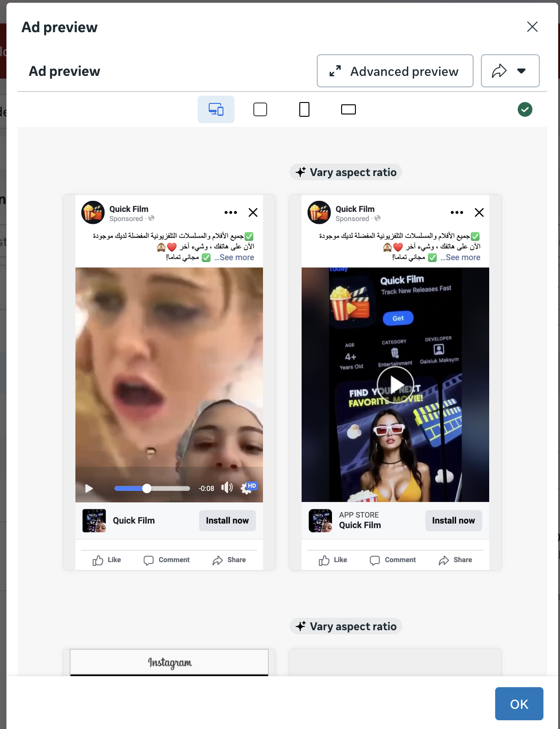Viewport: 560px width, 729px height.
Task: Like the right ad post
Action: tap(333, 560)
